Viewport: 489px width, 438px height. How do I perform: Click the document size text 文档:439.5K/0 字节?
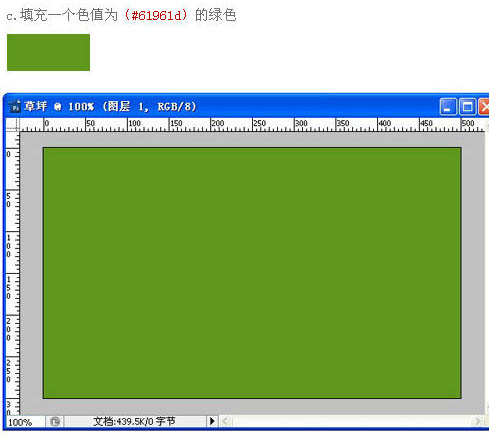134,421
